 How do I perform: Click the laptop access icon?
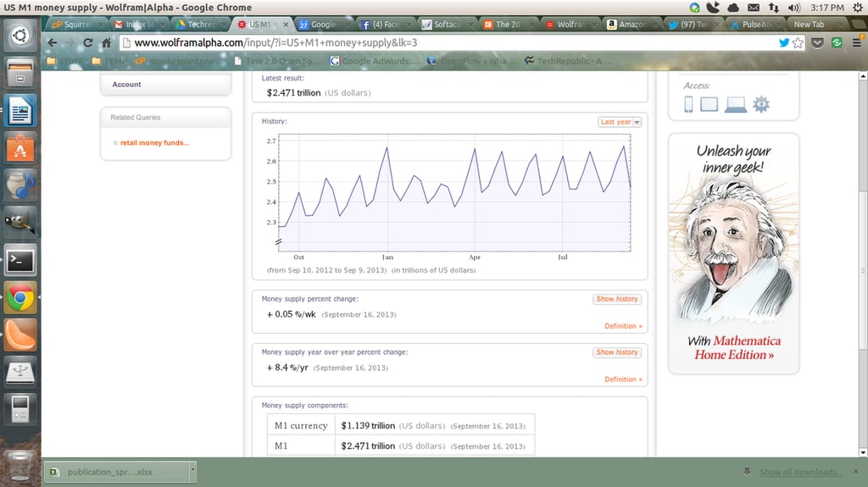pyautogui.click(x=736, y=104)
